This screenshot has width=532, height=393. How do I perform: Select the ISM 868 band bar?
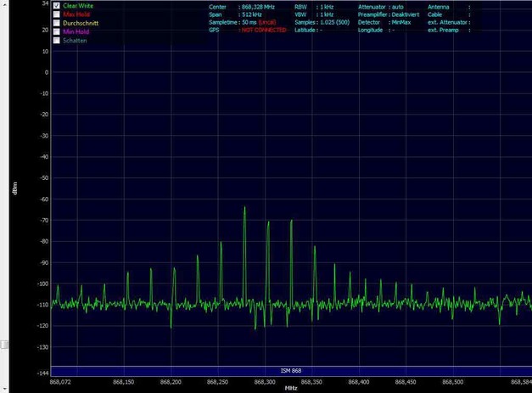tap(290, 371)
